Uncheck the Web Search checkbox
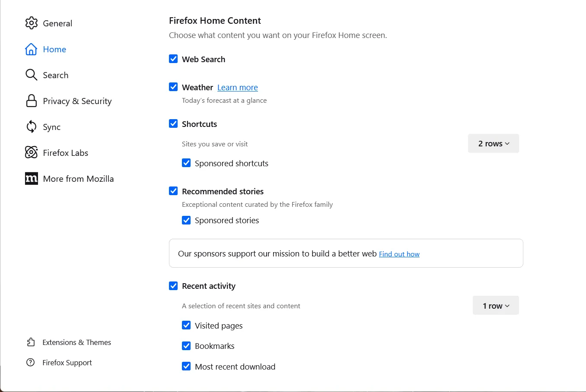The height and width of the screenshot is (392, 586). 173,59
